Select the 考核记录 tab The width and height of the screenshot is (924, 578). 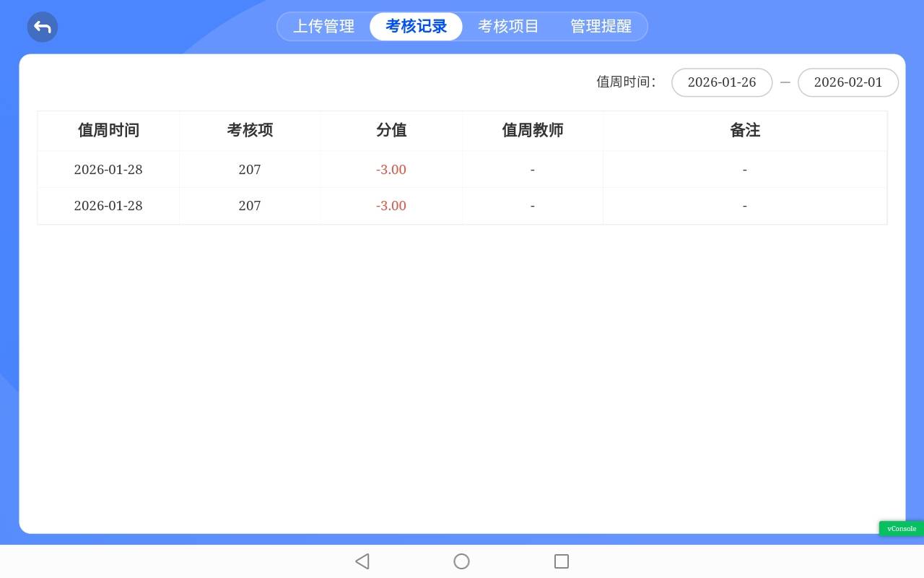[416, 27]
